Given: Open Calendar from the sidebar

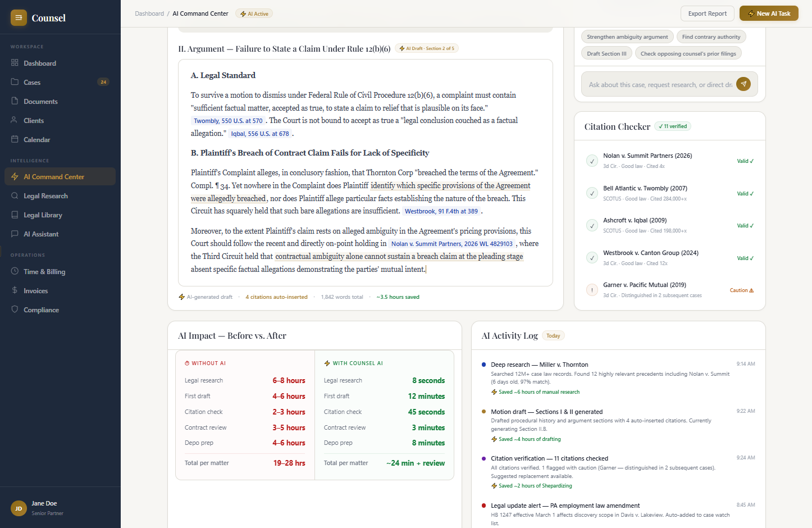Looking at the screenshot, I should coord(60,140).
